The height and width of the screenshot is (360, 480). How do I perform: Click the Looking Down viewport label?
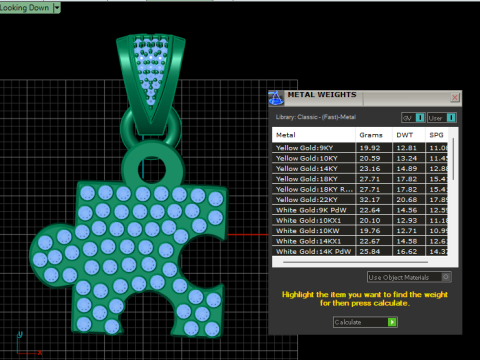click(25, 8)
